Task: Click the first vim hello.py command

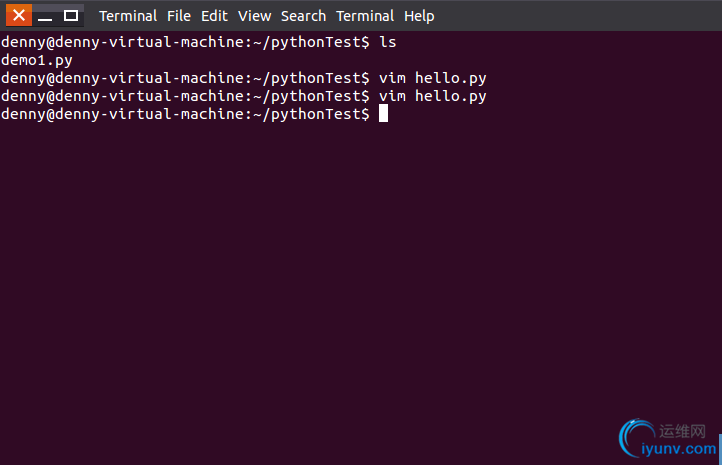Action: tap(432, 78)
